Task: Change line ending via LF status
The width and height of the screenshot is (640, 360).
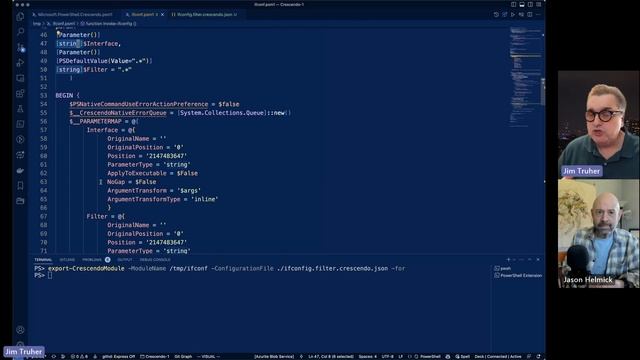Action: click(x=400, y=356)
